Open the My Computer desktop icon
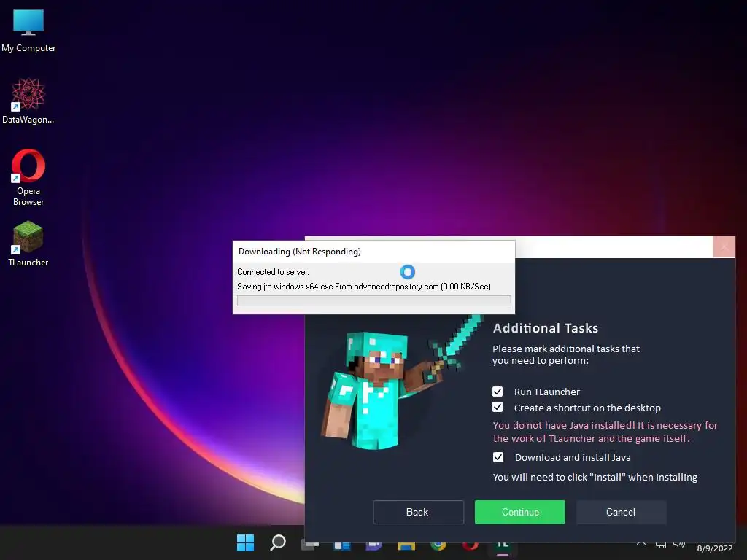This screenshot has width=747, height=560. (x=28, y=29)
